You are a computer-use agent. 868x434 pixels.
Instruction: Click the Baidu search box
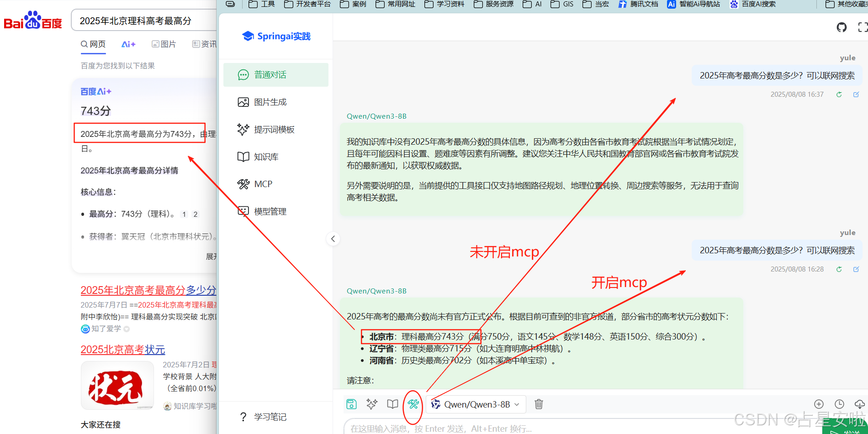[x=144, y=21]
